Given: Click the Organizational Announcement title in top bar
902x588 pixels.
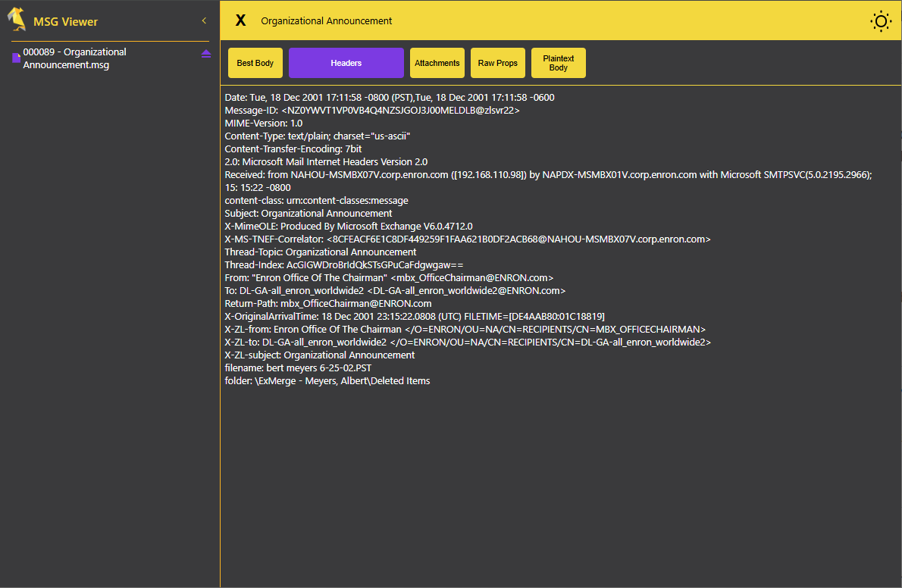Looking at the screenshot, I should [x=327, y=21].
